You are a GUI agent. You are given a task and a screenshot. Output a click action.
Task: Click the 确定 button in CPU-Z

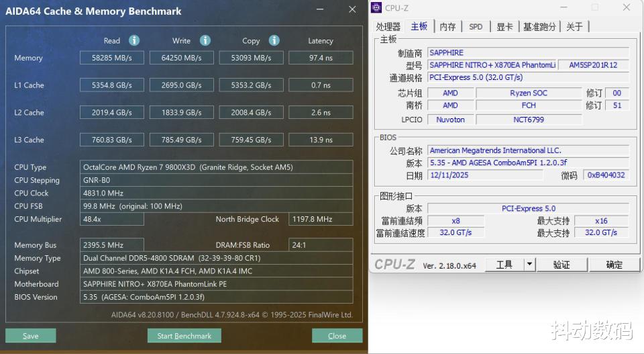(614, 265)
